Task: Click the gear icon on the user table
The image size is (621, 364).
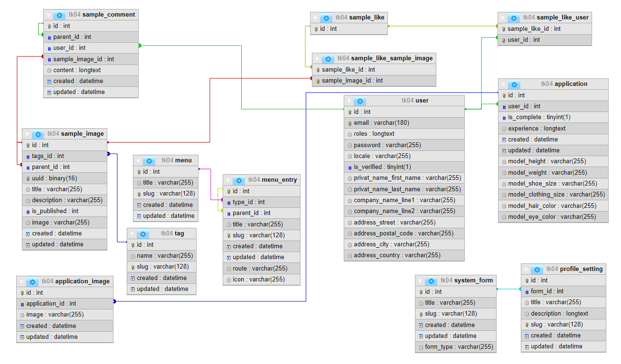Action: point(360,101)
